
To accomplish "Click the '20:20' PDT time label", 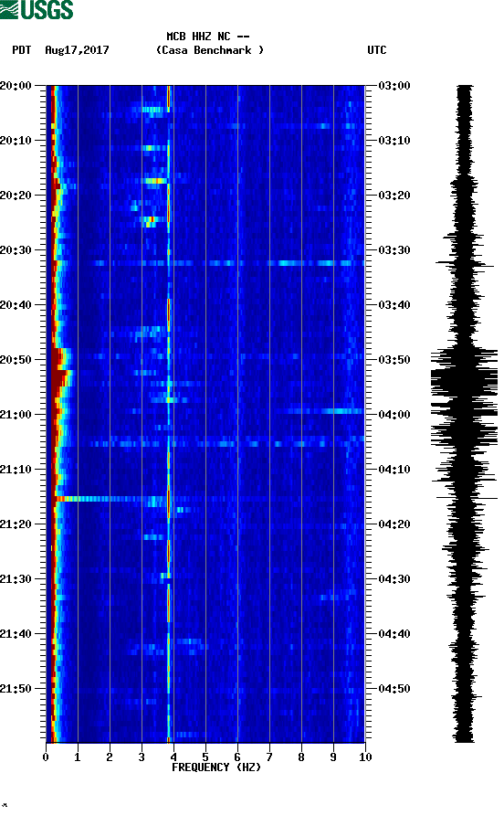I will point(16,196).
